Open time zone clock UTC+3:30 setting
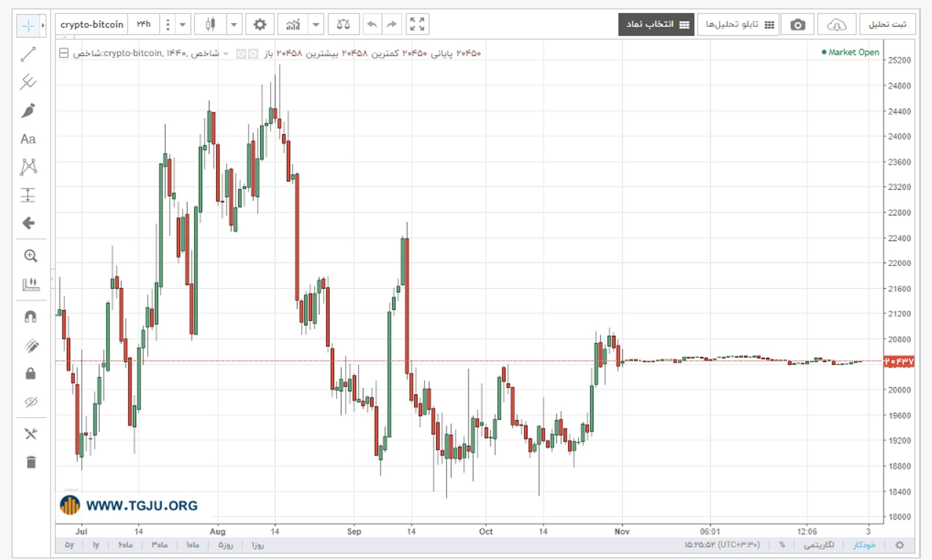Image resolution: width=932 pixels, height=560 pixels. [x=722, y=545]
